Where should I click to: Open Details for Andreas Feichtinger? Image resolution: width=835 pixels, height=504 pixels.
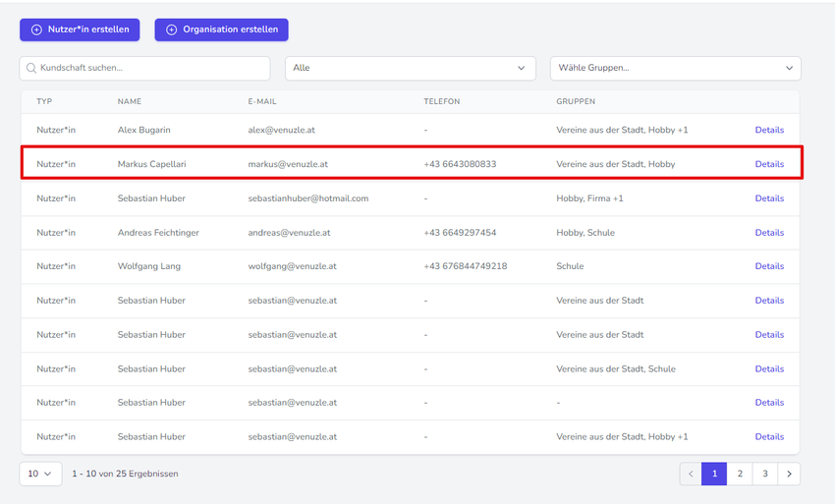769,233
